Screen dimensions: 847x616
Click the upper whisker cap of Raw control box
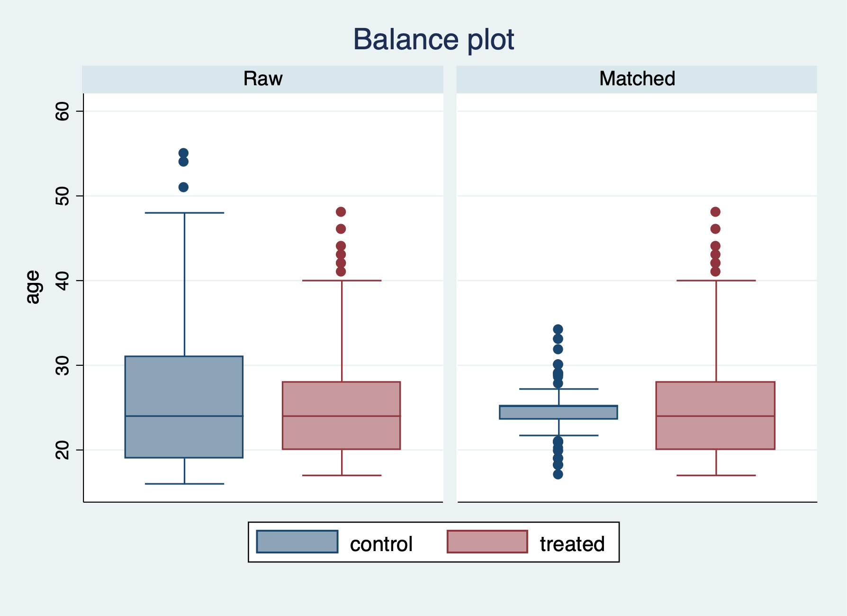tap(184, 213)
